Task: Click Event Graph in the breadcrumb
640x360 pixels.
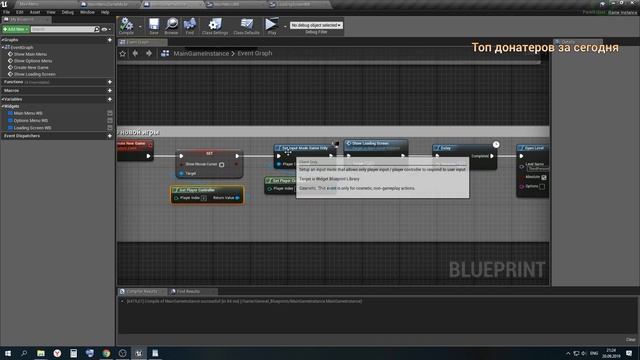Action: click(x=255, y=53)
